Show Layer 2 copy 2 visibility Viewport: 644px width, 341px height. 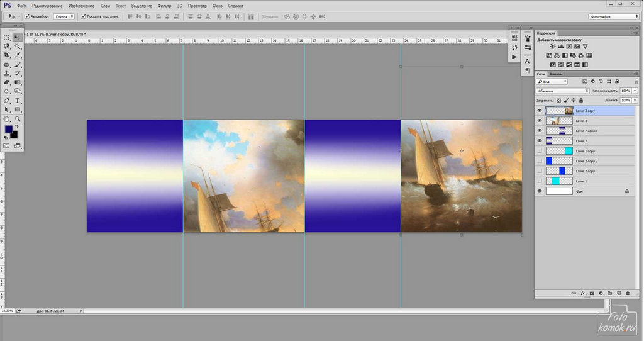[540, 161]
